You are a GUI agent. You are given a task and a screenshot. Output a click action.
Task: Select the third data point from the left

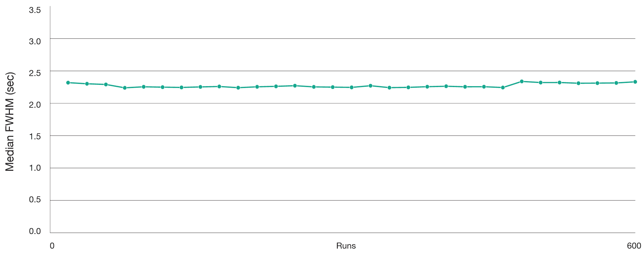[106, 85]
